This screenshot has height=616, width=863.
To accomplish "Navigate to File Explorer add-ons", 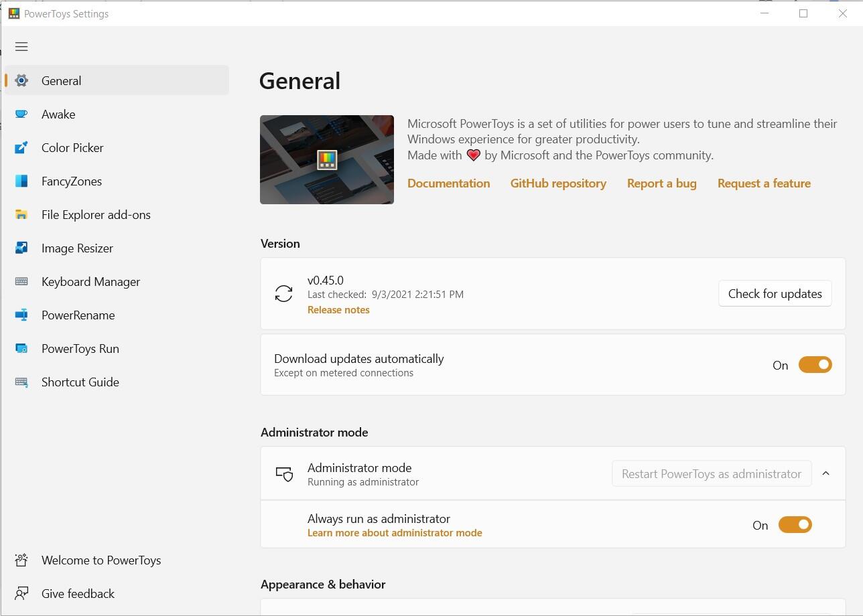I will (x=117, y=214).
